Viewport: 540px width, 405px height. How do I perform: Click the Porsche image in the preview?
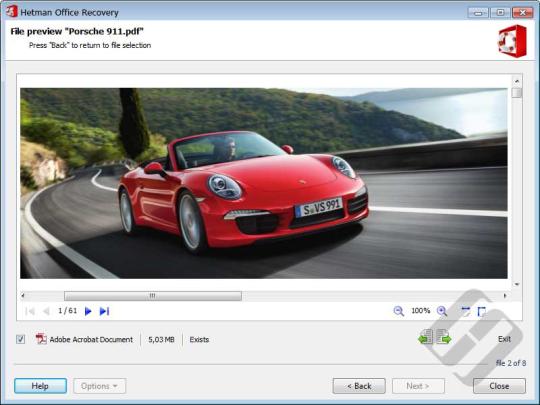click(x=263, y=183)
